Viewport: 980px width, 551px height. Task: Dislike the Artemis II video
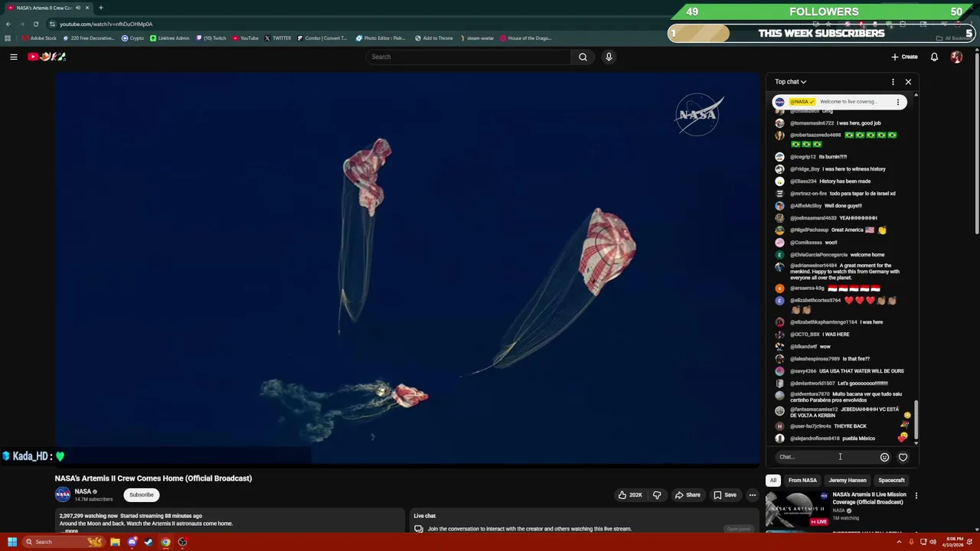pos(657,495)
